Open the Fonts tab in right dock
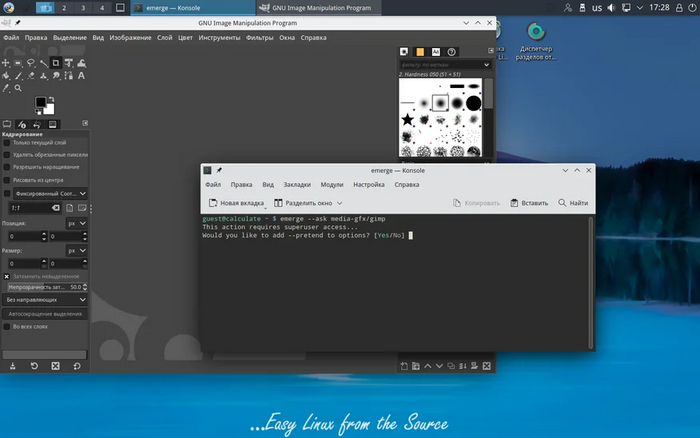Viewport: 700px width, 438px height. 436,52
